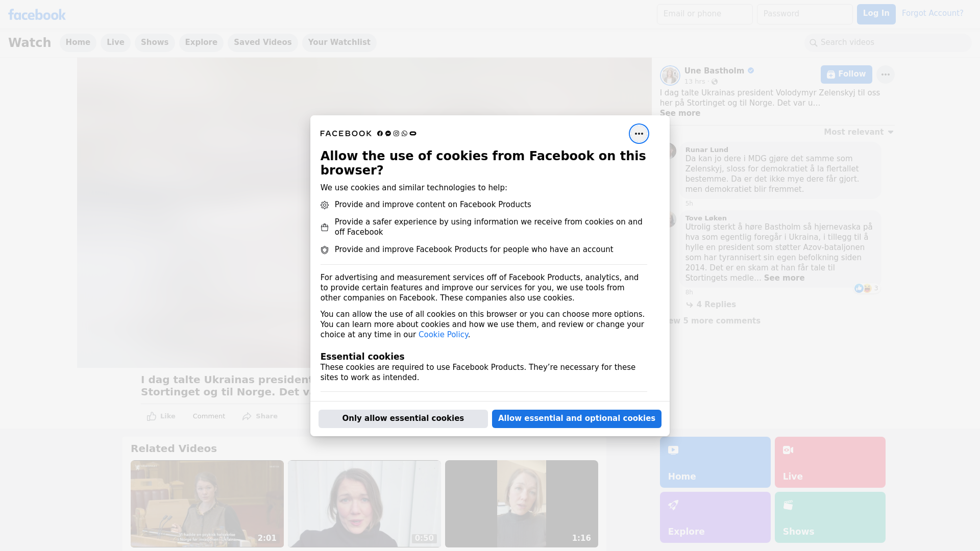Open the Live tile with camera icon
Viewport: 980px width, 551px height.
tap(829, 462)
